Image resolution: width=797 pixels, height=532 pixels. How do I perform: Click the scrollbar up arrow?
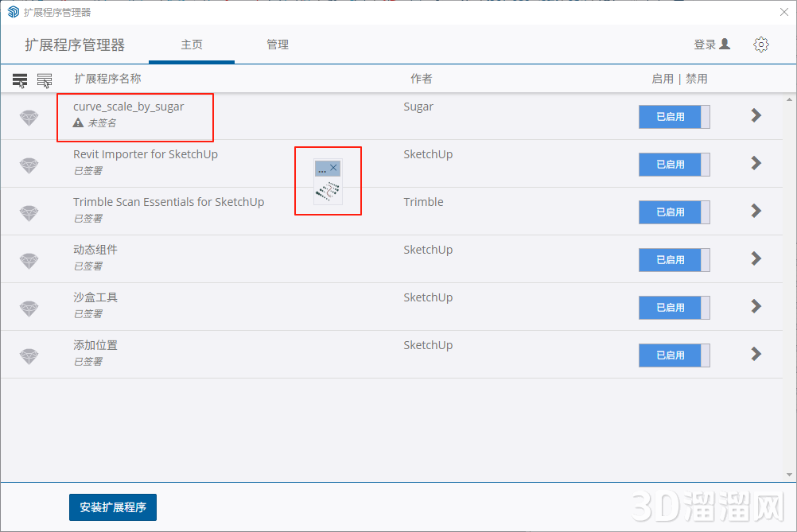click(x=789, y=99)
